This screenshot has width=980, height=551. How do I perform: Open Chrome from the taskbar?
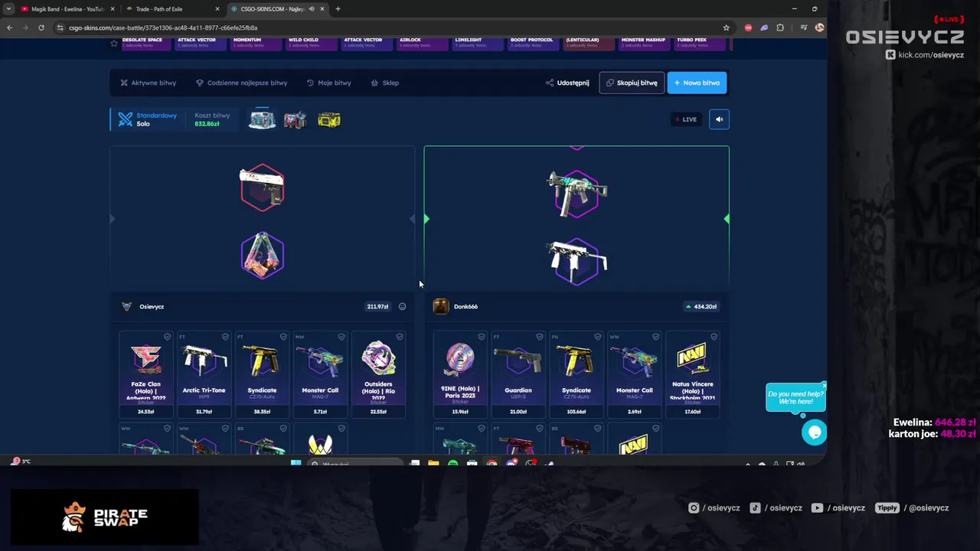click(492, 463)
